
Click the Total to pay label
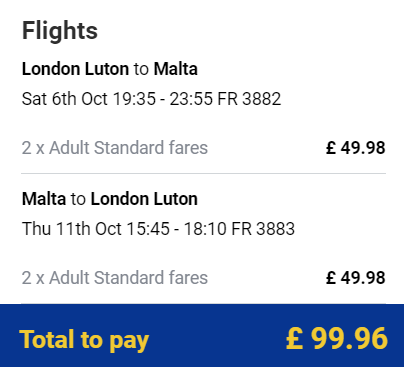click(84, 340)
